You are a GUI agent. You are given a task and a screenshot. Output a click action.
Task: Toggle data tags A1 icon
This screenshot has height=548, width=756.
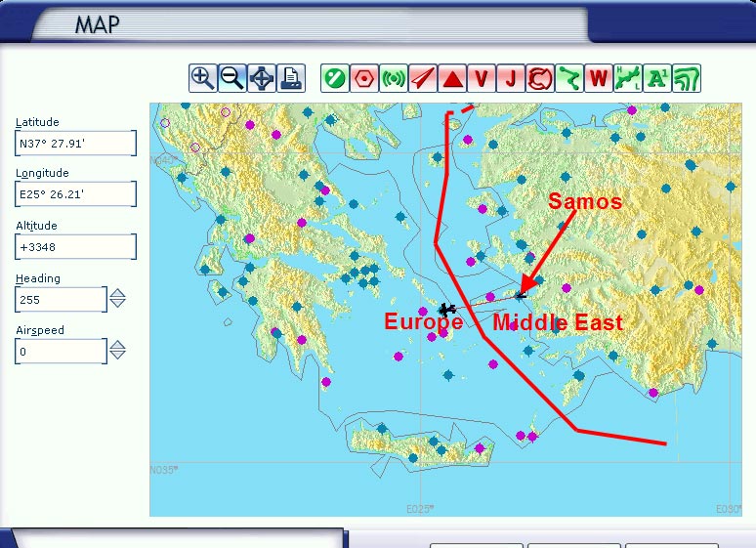point(657,78)
